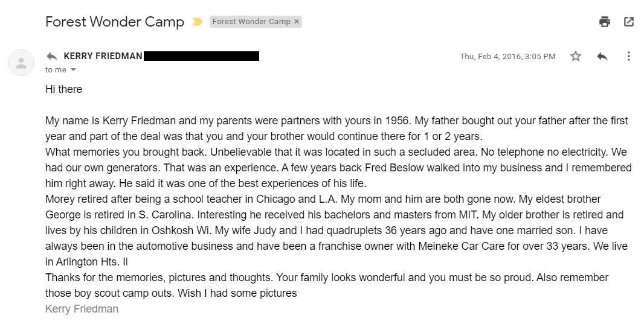Click gray Kerry Friedman signature text
The width and height of the screenshot is (644, 327).
coord(82,309)
